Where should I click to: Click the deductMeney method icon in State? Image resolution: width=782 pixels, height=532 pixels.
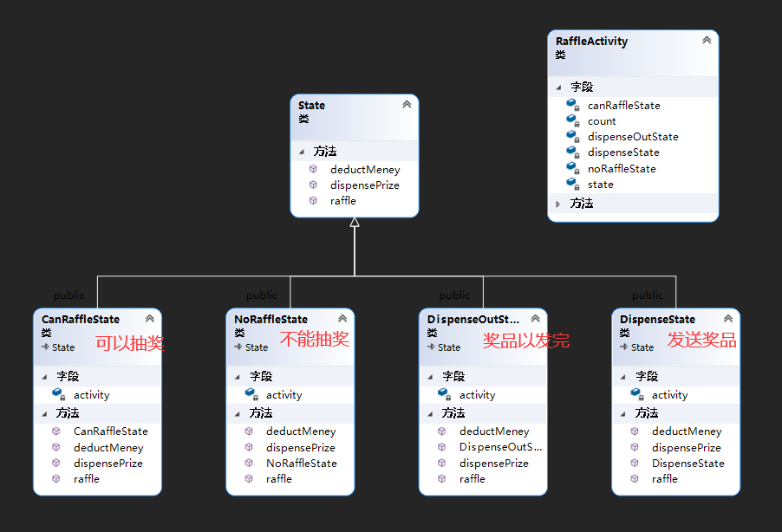[x=313, y=169]
